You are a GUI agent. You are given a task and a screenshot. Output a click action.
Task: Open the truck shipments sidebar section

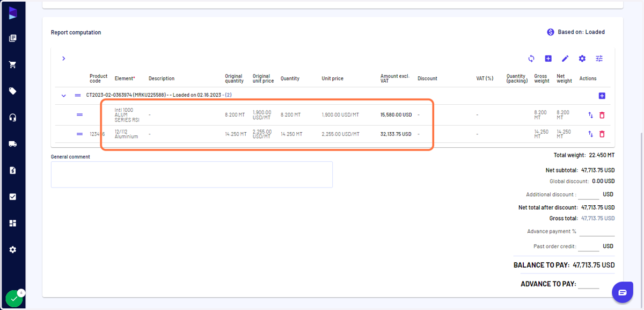pos(13,144)
